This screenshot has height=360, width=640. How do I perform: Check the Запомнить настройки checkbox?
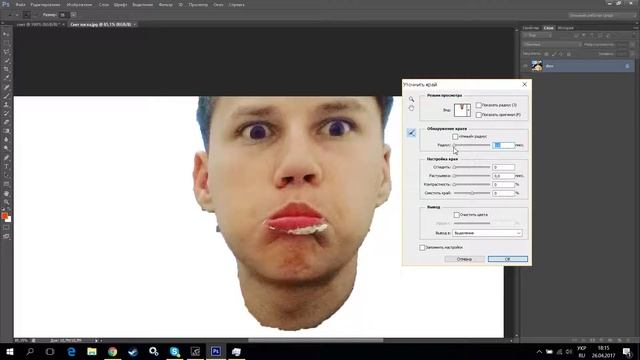point(422,247)
